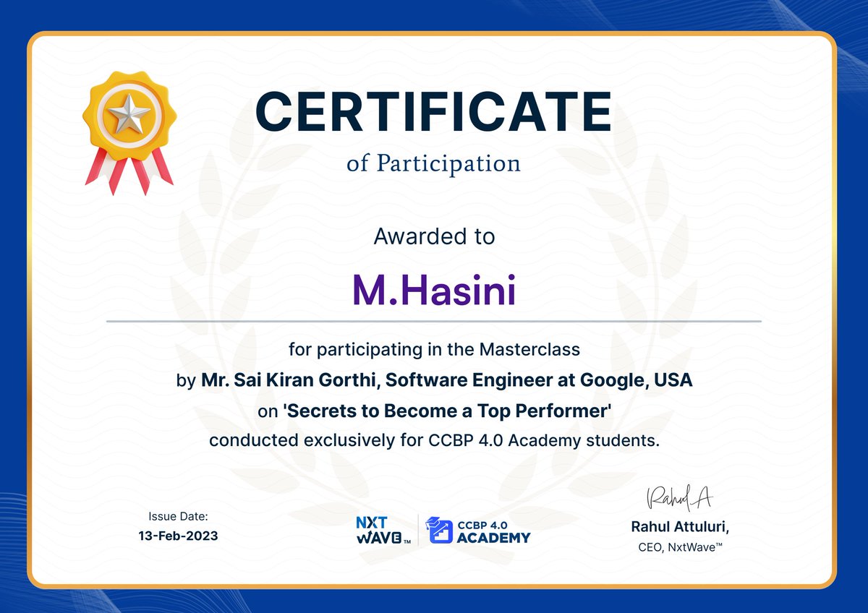Click 'conducted exclusively for CCBP 4.0 Academy students' line

434,440
